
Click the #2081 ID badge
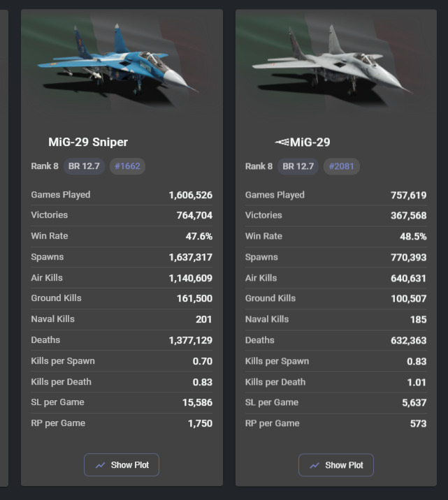point(342,167)
